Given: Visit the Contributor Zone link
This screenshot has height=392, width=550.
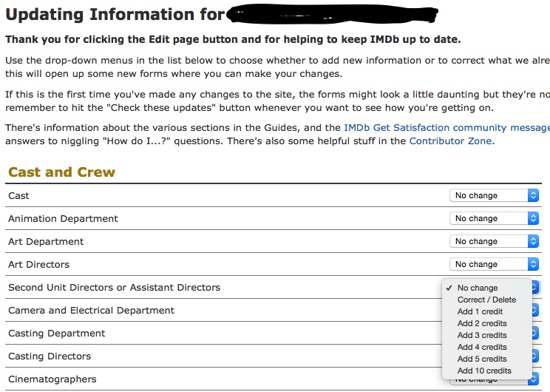Looking at the screenshot, I should 449,141.
